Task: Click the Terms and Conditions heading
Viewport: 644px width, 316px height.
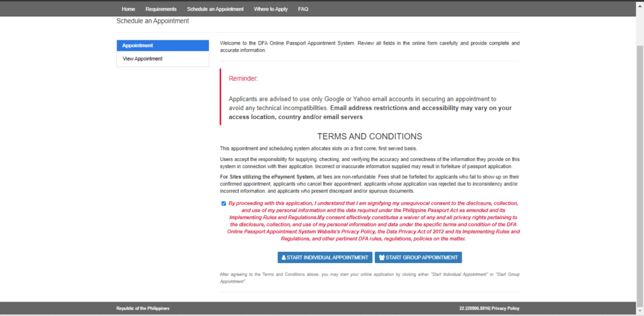Action: (370, 137)
